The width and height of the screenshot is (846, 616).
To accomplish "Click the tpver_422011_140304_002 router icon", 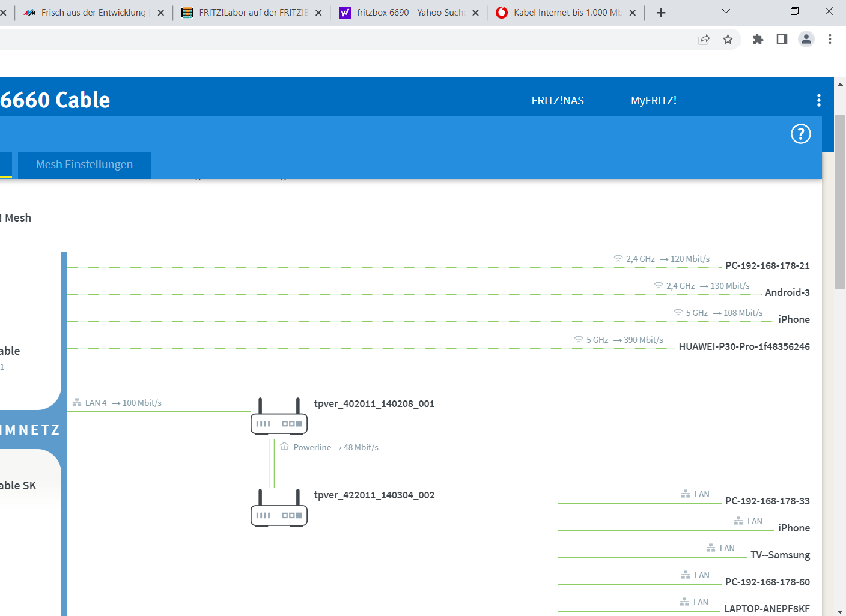I will click(x=279, y=508).
